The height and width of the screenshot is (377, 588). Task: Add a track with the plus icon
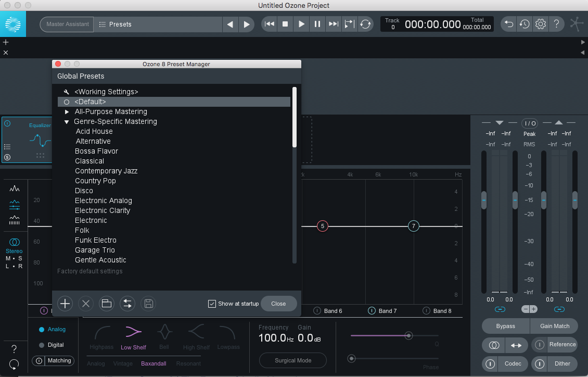pyautogui.click(x=6, y=42)
